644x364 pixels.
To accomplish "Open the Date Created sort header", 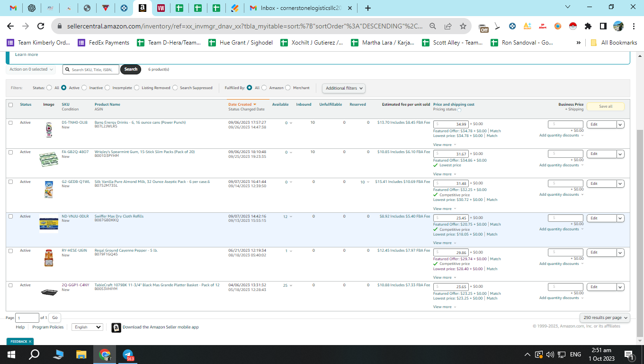I will (242, 104).
